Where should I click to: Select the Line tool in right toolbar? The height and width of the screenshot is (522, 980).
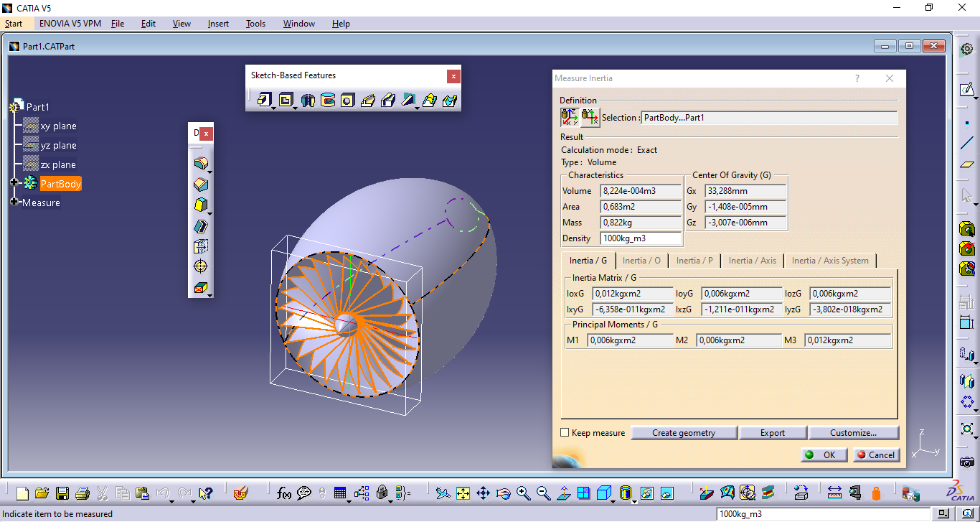click(x=966, y=143)
